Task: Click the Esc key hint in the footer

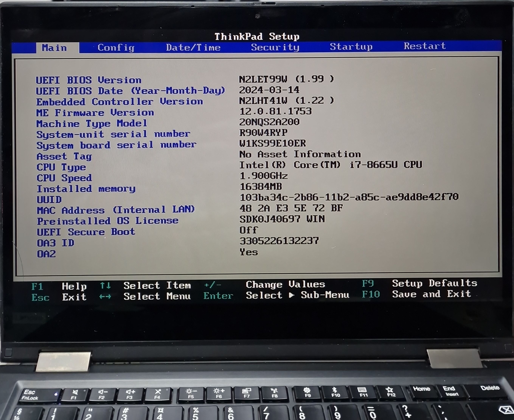Action: [40, 297]
